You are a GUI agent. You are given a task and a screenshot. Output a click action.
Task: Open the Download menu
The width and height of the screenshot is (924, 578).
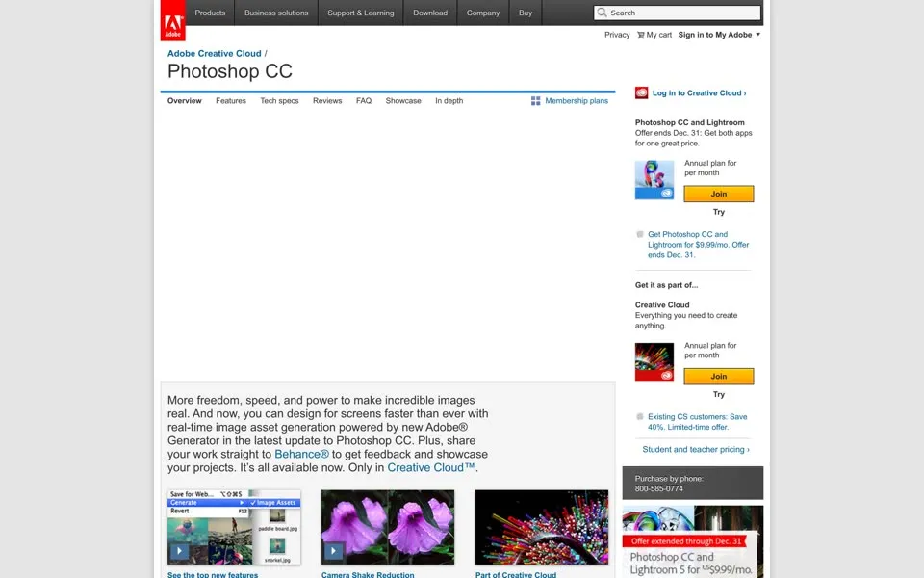pos(430,13)
